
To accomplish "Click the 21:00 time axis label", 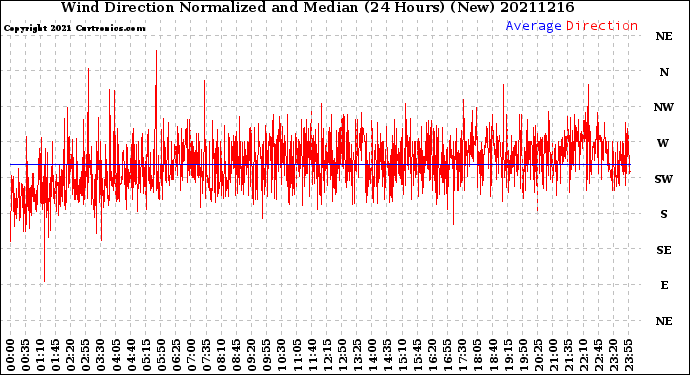I will tap(553, 355).
